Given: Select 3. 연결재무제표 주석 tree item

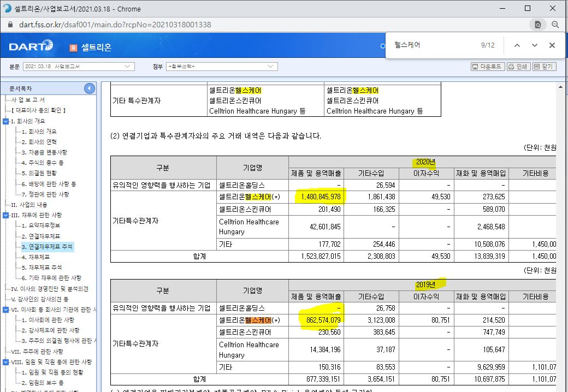Looking at the screenshot, I should tap(47, 247).
